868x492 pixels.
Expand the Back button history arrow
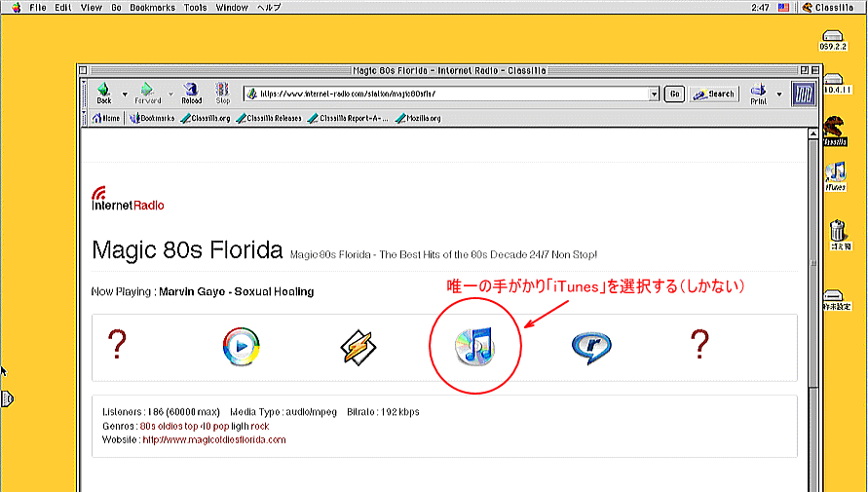124,95
